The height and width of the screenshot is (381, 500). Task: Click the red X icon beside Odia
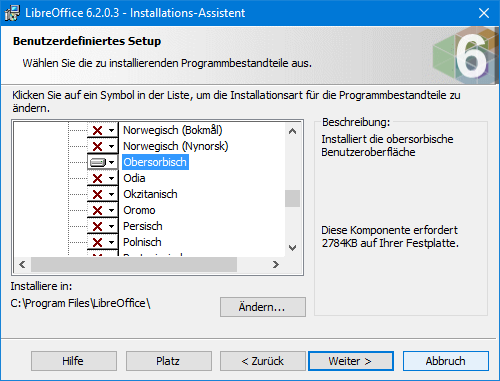(x=97, y=178)
